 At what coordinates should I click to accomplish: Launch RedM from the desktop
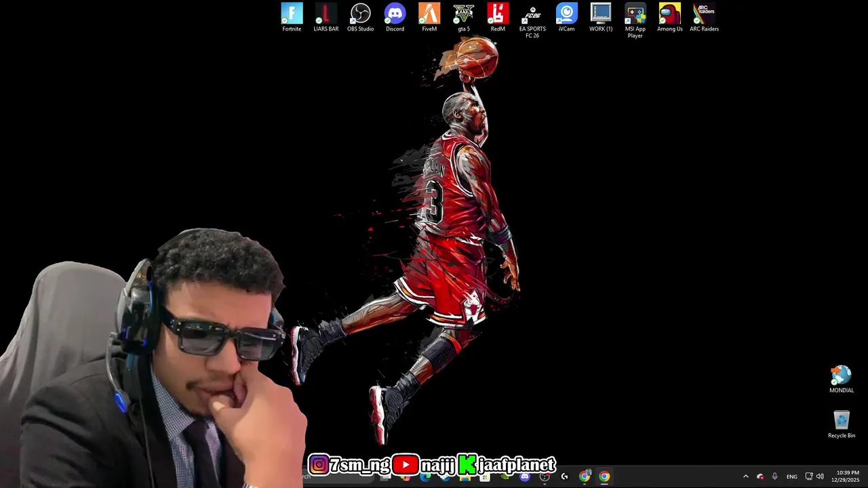click(x=498, y=18)
